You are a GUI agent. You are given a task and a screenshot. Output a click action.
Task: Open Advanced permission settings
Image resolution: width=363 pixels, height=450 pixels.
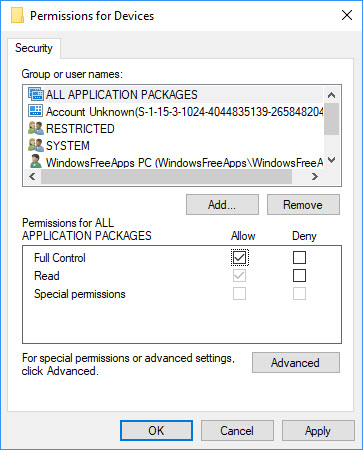pos(296,362)
